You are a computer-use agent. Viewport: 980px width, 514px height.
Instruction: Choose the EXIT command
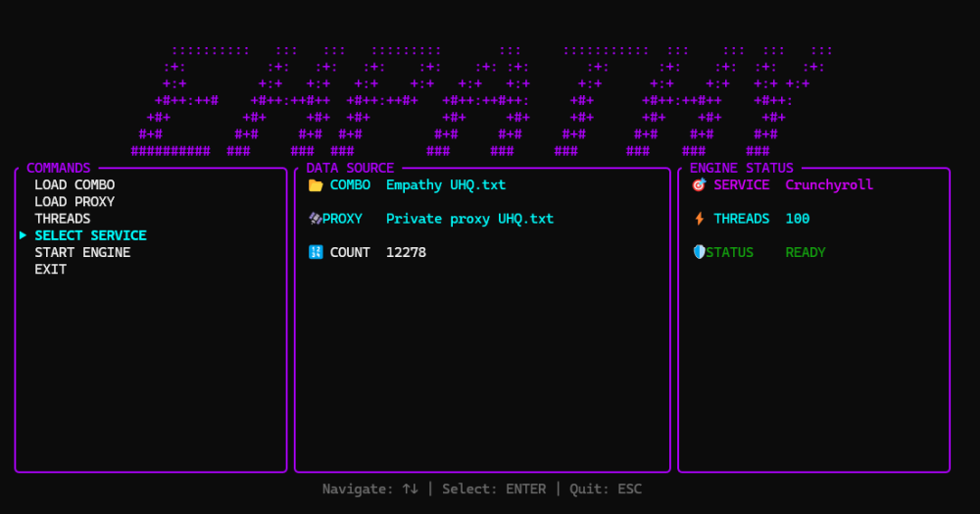point(51,270)
